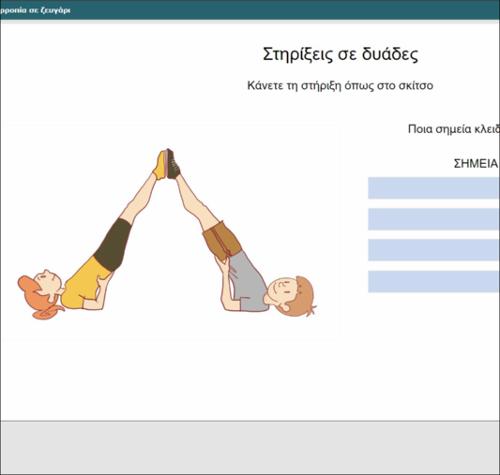The width and height of the screenshot is (500, 475).
Task: Click the girl's yellow shoe
Action: click(160, 165)
